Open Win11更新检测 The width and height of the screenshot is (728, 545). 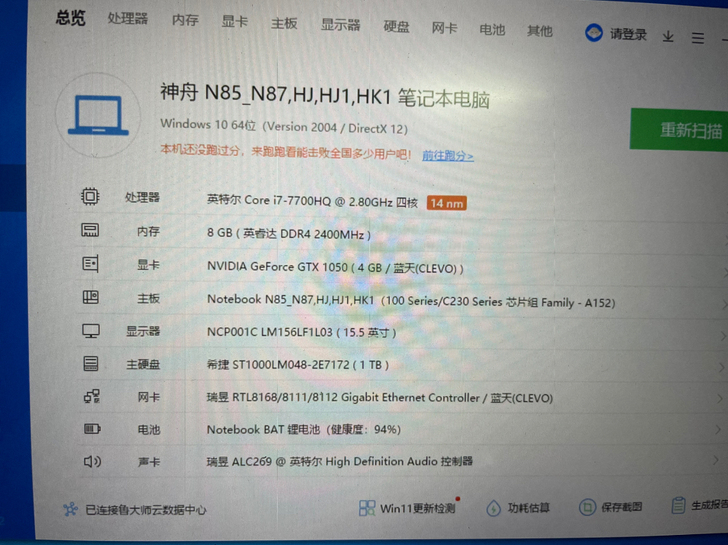pos(417,508)
